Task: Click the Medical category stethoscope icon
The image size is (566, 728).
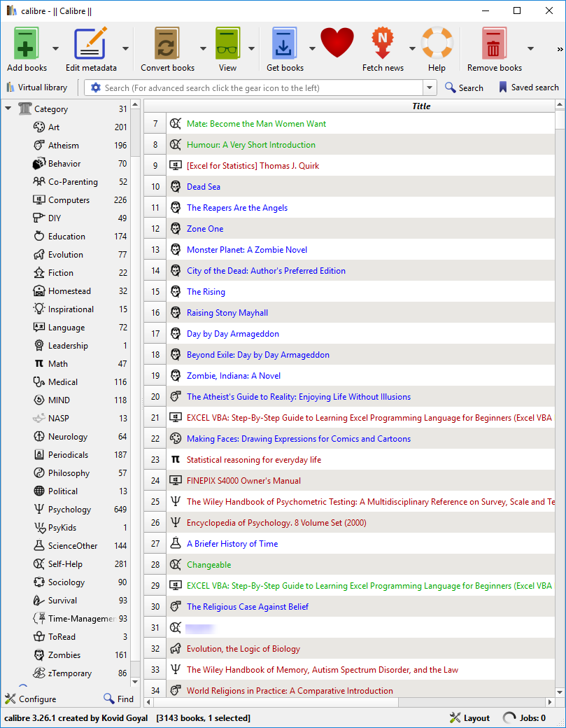Action: coord(39,381)
